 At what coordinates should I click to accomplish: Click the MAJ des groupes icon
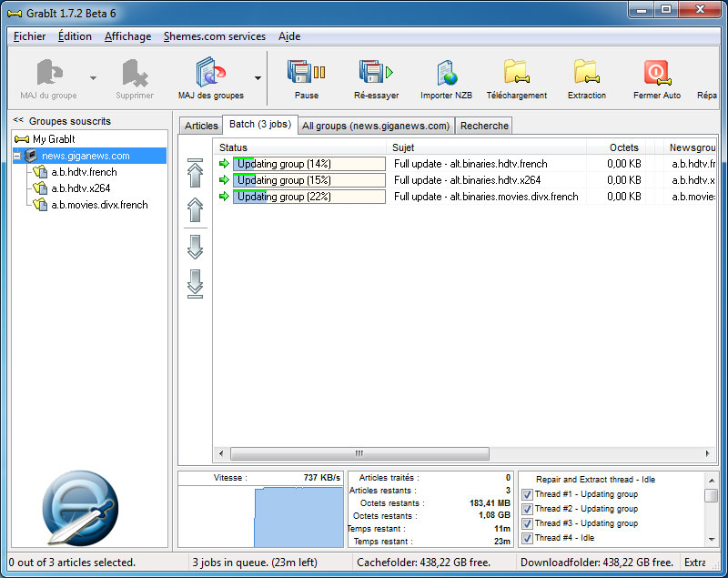210,72
